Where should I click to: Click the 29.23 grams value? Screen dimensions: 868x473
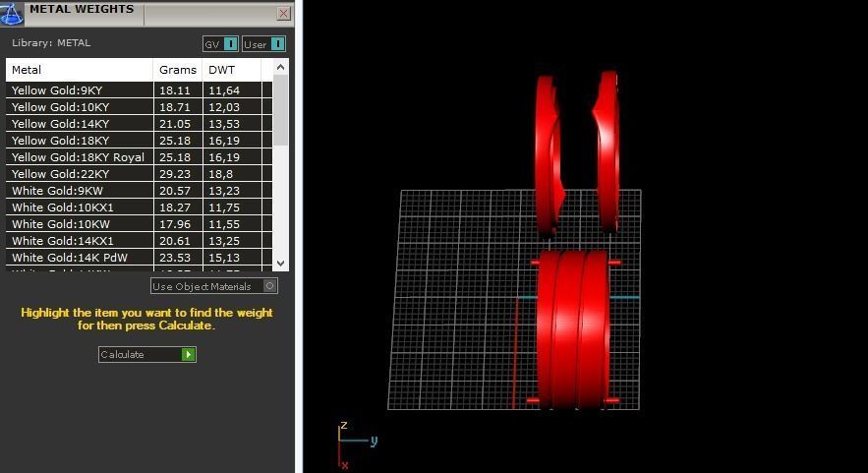point(174,173)
